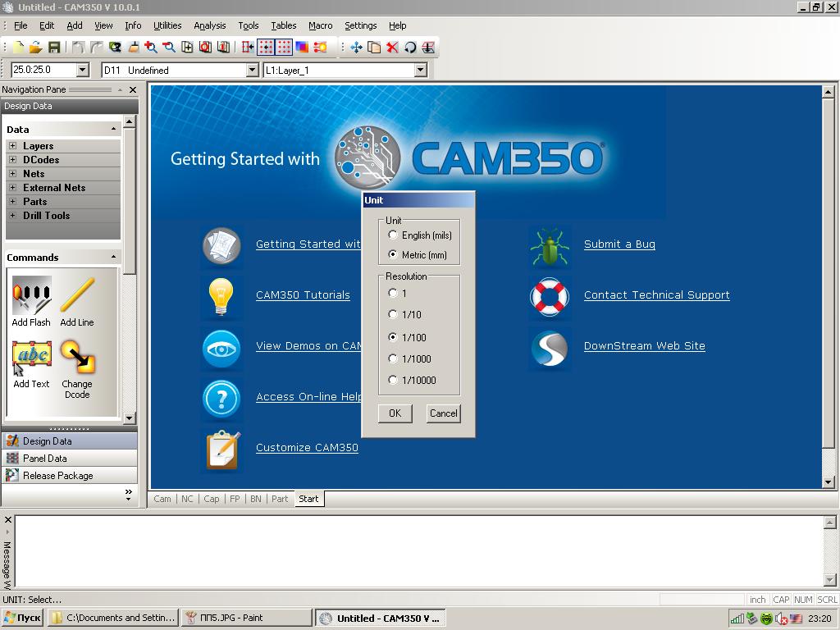Select the Copy tool icon

pos(374,47)
